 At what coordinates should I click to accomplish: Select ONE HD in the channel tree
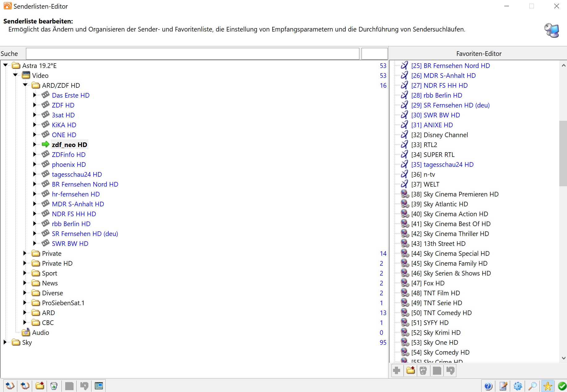click(x=64, y=135)
